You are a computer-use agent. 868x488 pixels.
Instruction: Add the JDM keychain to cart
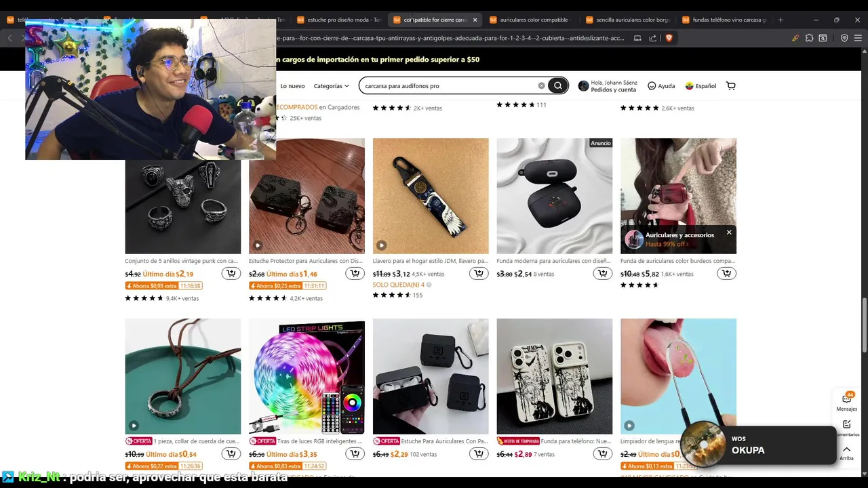(x=479, y=273)
